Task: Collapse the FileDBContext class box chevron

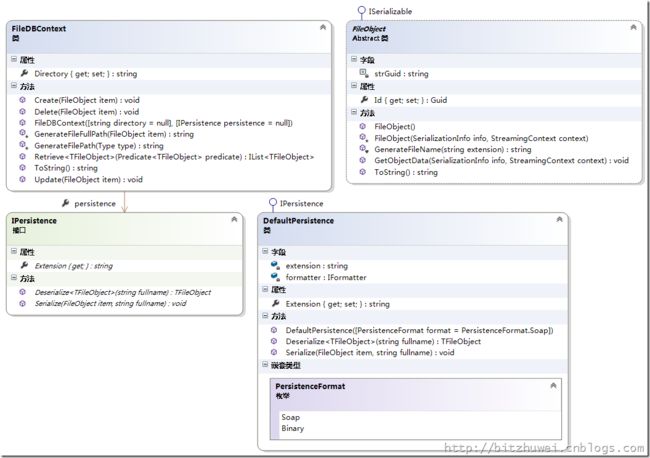Action: click(323, 27)
